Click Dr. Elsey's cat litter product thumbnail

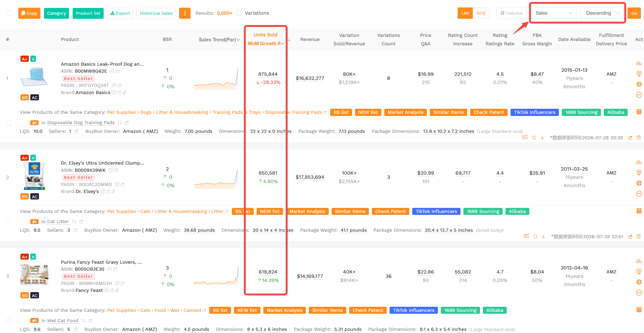coord(34,176)
